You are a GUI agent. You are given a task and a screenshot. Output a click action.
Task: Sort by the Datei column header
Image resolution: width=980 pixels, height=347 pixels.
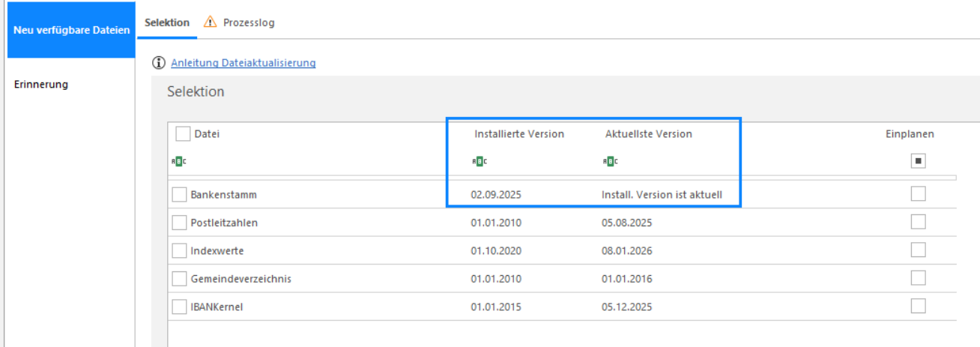coord(208,134)
